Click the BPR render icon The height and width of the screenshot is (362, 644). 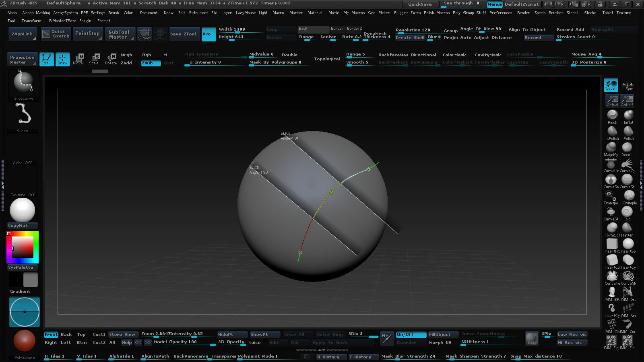tap(532, 339)
